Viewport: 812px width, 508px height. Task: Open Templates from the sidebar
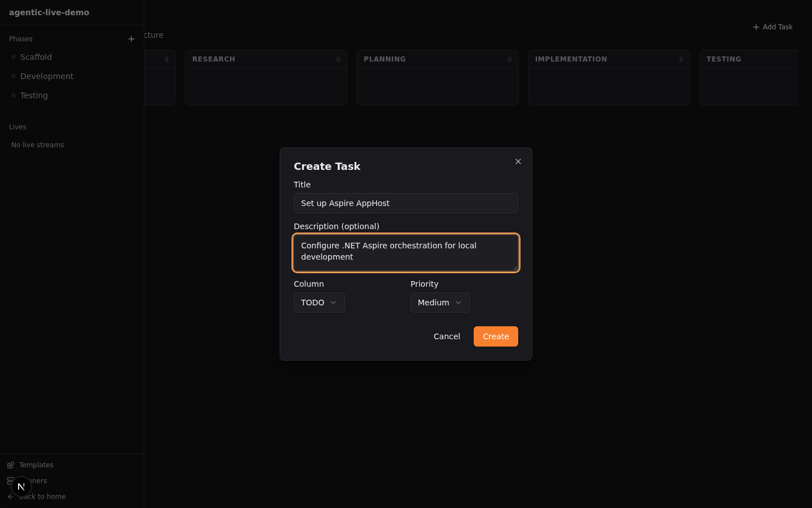point(36,465)
